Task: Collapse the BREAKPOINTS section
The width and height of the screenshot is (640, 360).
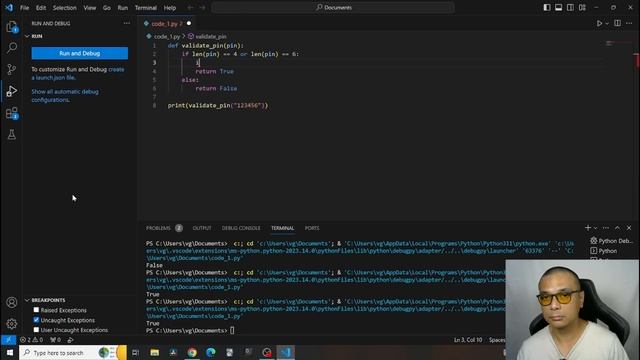Action: (x=27, y=300)
